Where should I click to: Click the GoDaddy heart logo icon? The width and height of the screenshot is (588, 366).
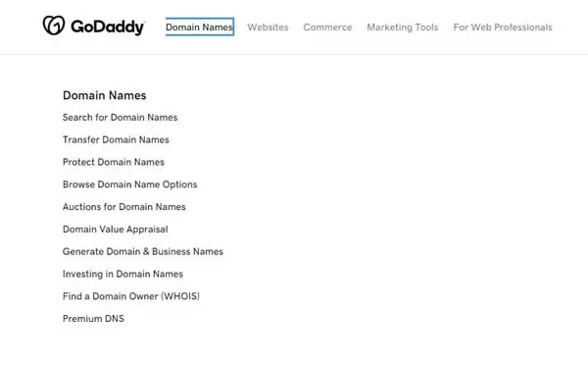(x=54, y=26)
